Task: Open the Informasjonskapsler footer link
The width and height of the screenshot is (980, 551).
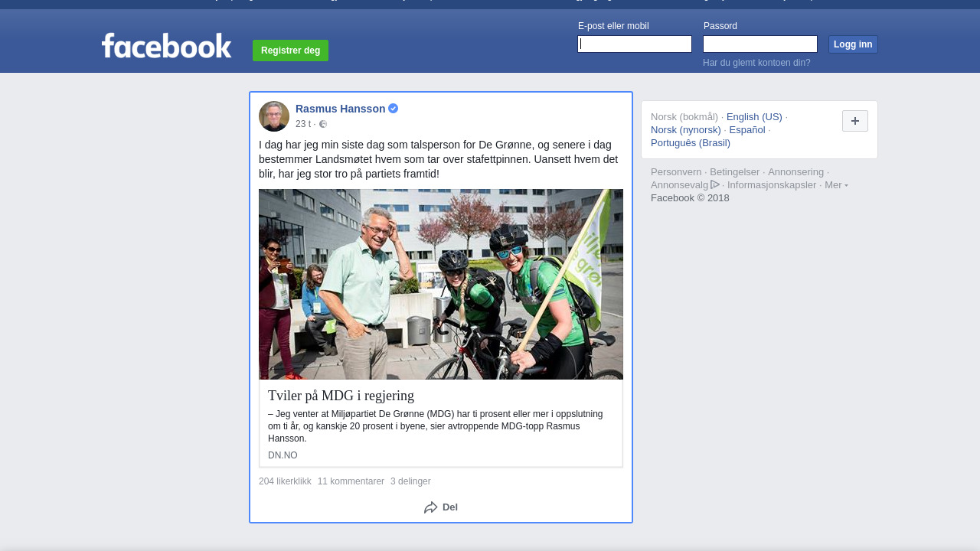Action: point(772,185)
